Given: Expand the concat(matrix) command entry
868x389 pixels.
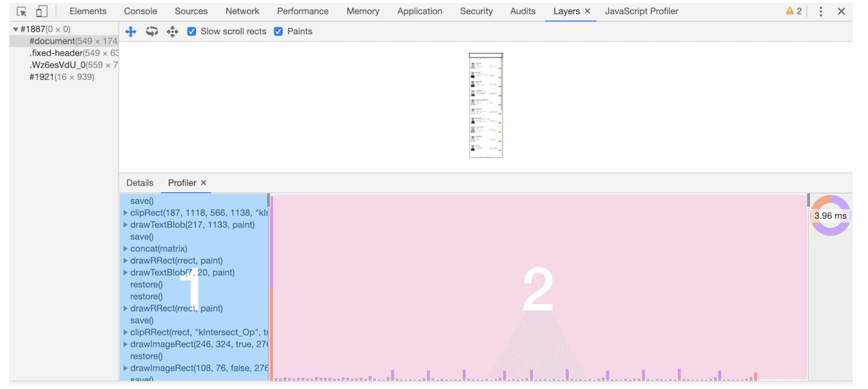Looking at the screenshot, I should tap(125, 249).
